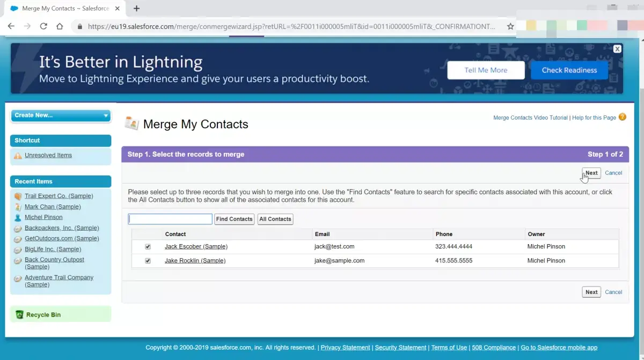This screenshot has width=644, height=360.
Task: Click the Contact column header
Action: pos(175,234)
